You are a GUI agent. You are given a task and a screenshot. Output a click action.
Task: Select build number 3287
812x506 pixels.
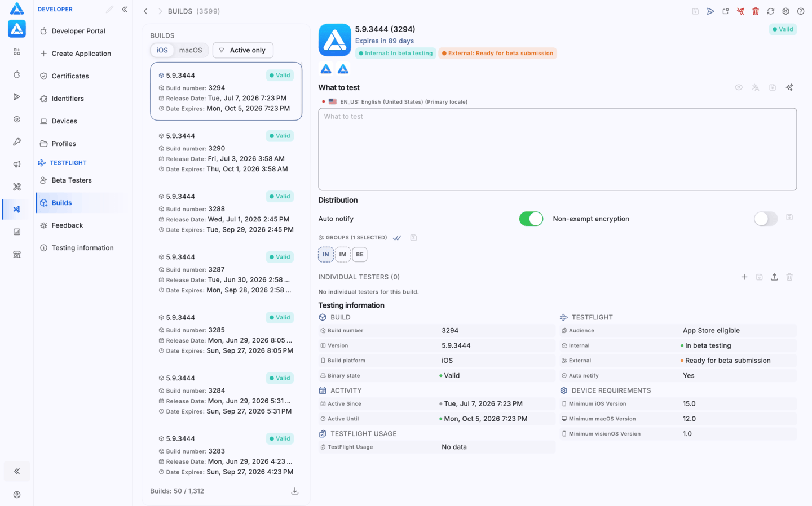coord(226,273)
